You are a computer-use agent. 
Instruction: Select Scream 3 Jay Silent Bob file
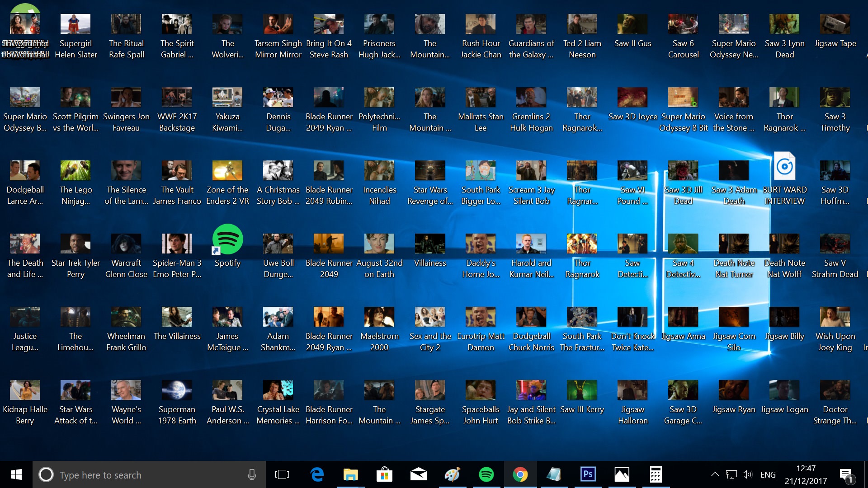tap(531, 183)
